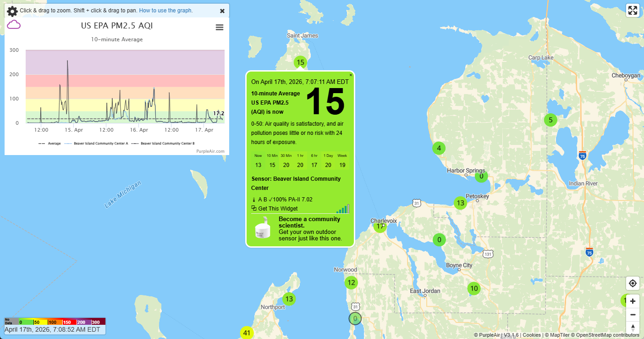Zoom in the map with plus button
644x339 pixels.
click(x=633, y=301)
